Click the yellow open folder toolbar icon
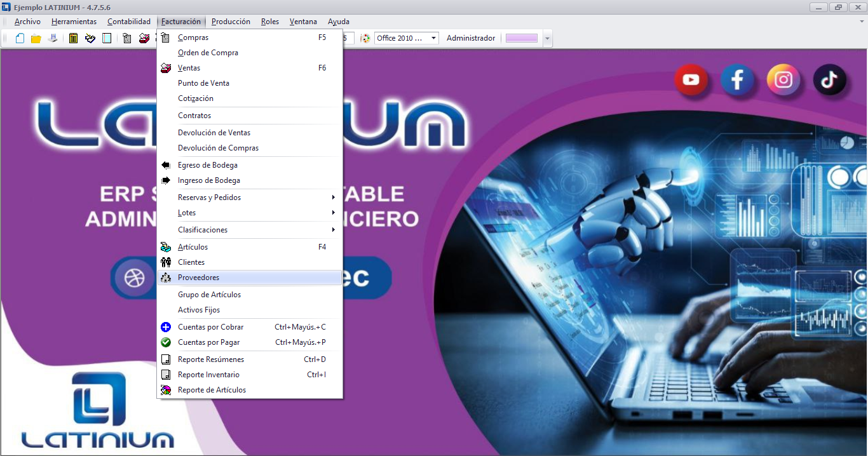Image resolution: width=868 pixels, height=456 pixels. click(x=36, y=38)
